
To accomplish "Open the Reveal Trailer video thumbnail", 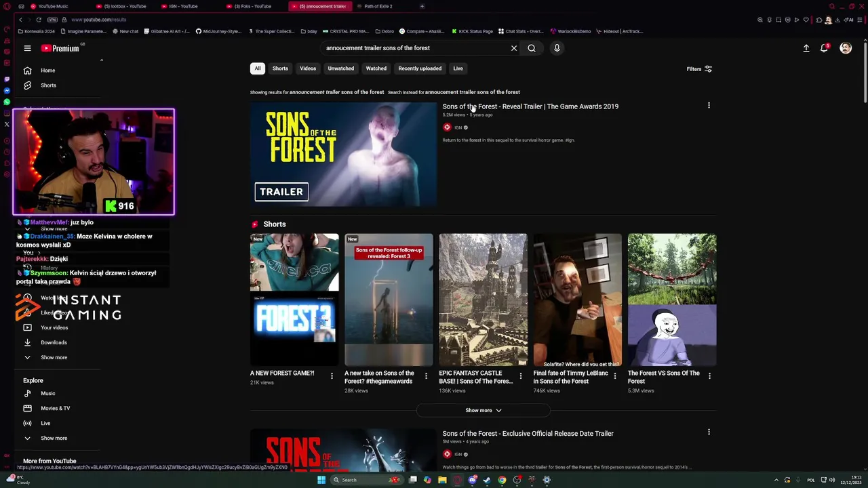I will (344, 154).
